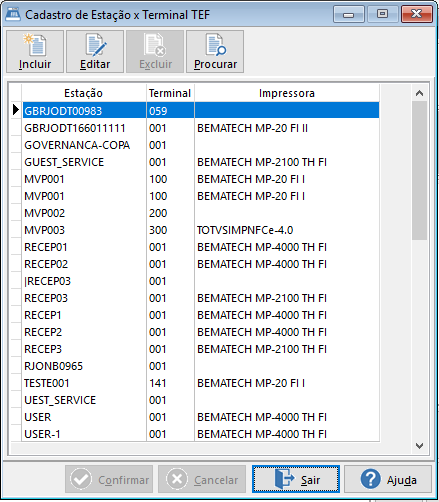Viewport: 439px width, 502px height.
Task: Select station GBRJODT166011111
Action: tap(84, 128)
